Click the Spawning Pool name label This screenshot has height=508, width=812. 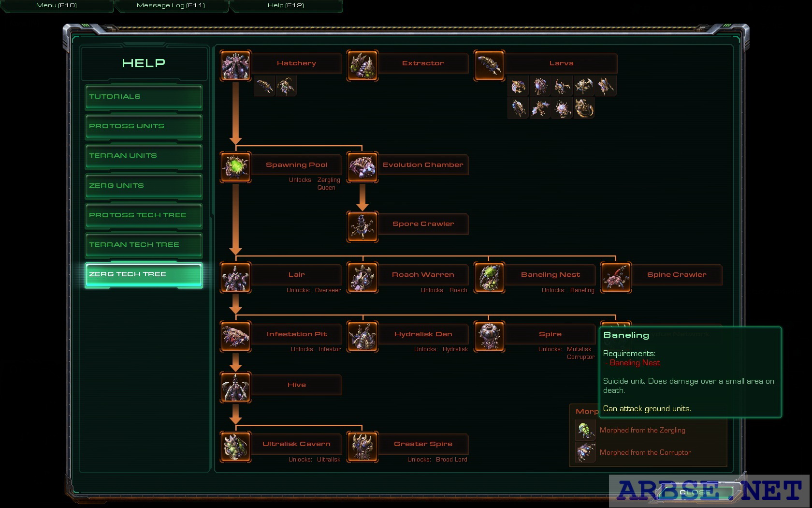coord(297,164)
